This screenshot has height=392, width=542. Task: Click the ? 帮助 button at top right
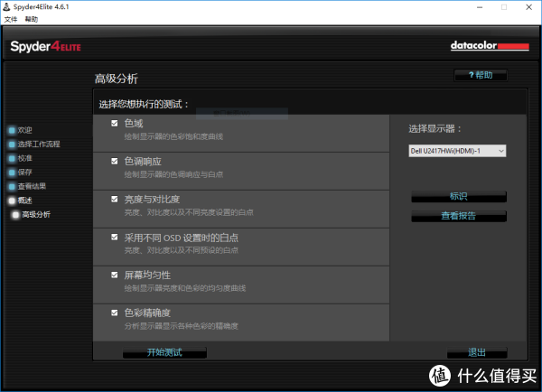coord(480,75)
